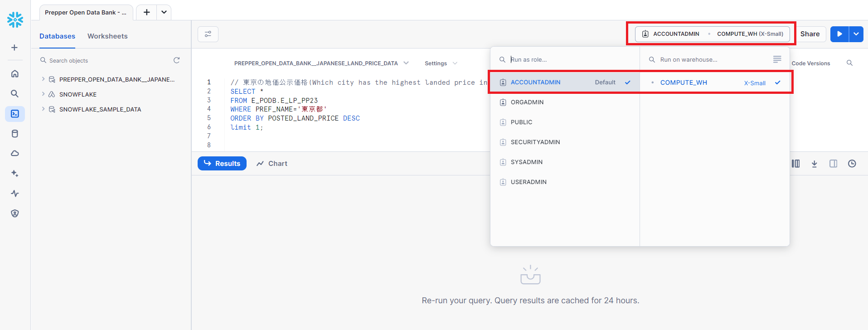This screenshot has height=330, width=868.
Task: Select the ACCOUNTADMIN default role
Action: 565,82
